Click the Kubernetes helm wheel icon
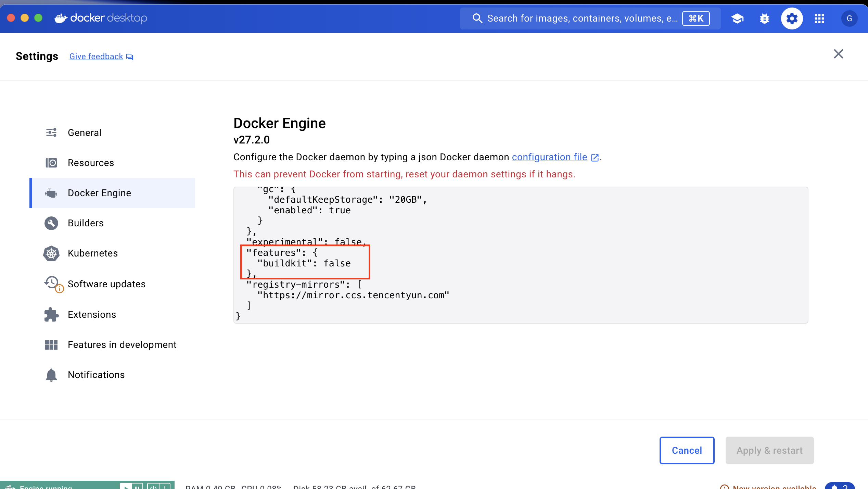 pyautogui.click(x=51, y=253)
